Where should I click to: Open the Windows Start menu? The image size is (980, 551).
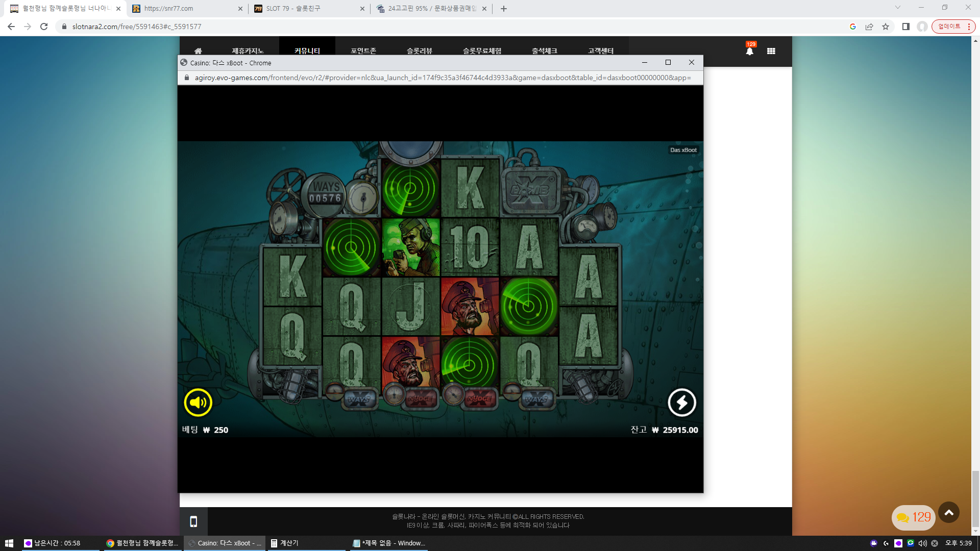9,543
